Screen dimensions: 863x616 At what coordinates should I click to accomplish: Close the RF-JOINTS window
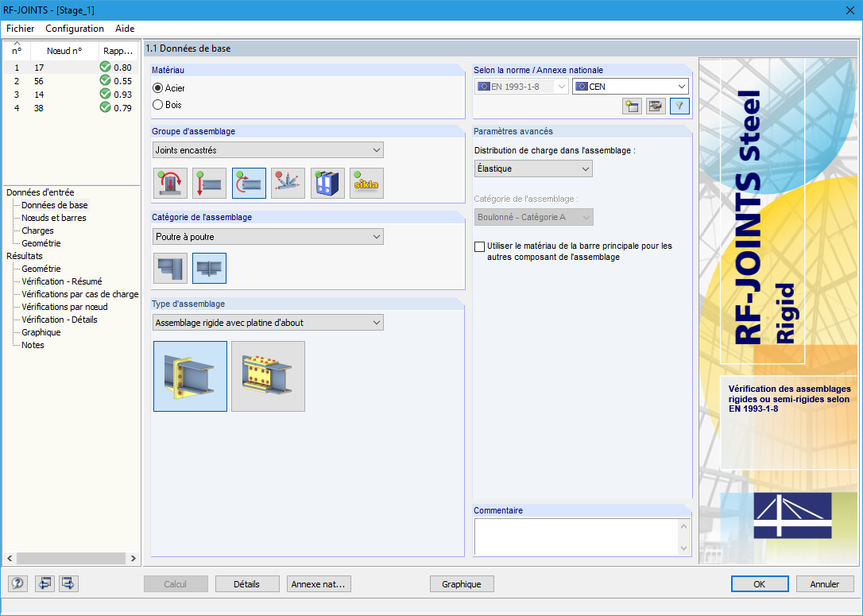(x=849, y=10)
